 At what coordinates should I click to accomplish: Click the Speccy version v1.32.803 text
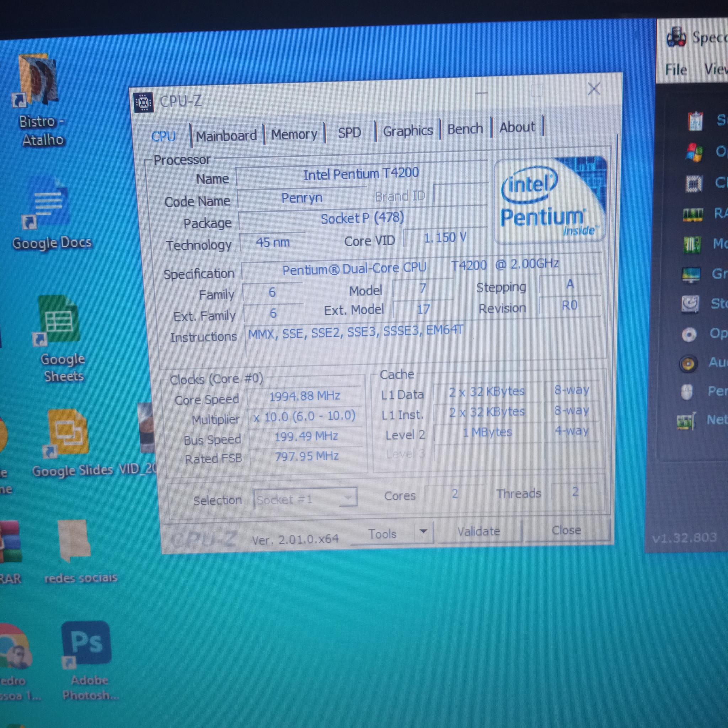tap(684, 538)
